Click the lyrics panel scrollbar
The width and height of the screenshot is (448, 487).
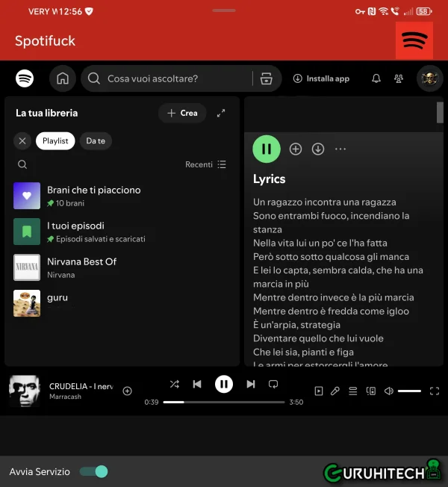440,113
